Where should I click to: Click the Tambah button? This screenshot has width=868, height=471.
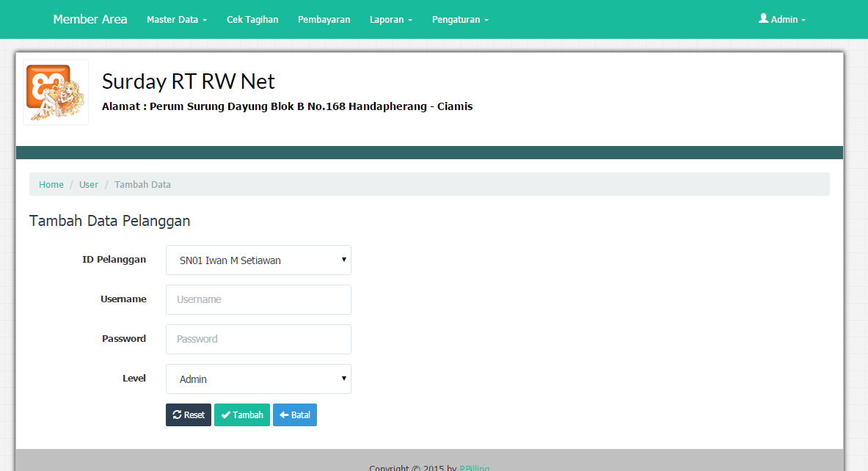point(241,415)
